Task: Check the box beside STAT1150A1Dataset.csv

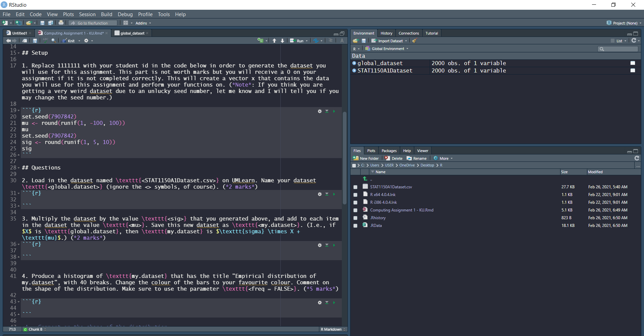Action: point(356,187)
